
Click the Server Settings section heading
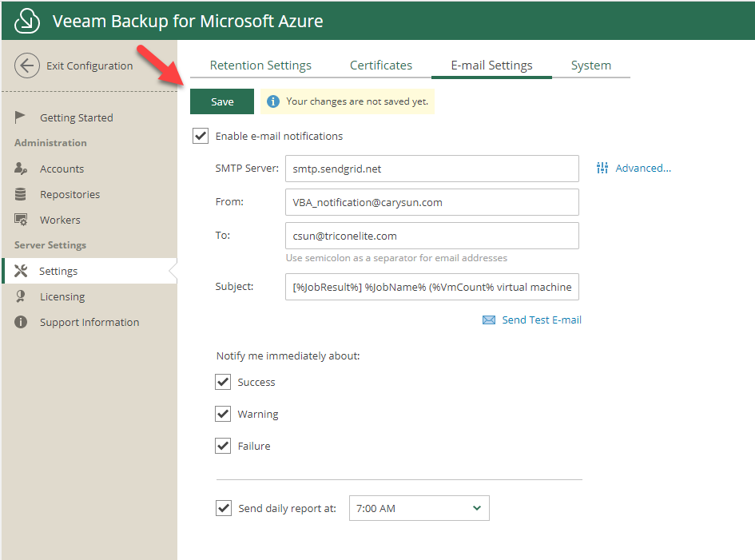pos(50,244)
